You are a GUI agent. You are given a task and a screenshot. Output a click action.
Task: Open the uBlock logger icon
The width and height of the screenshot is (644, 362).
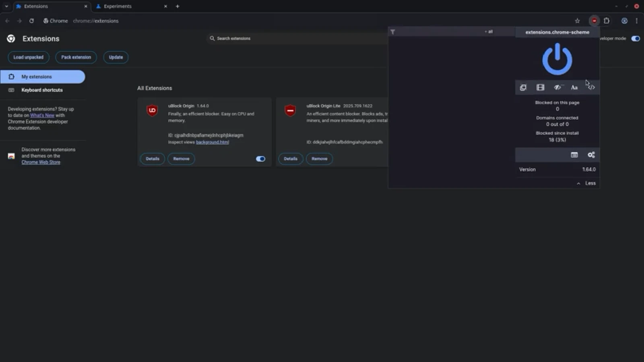point(574,155)
